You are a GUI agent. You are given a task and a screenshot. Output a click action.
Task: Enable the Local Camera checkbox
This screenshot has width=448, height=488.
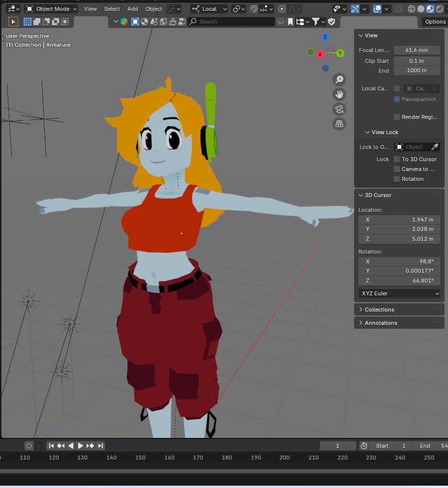tap(397, 88)
